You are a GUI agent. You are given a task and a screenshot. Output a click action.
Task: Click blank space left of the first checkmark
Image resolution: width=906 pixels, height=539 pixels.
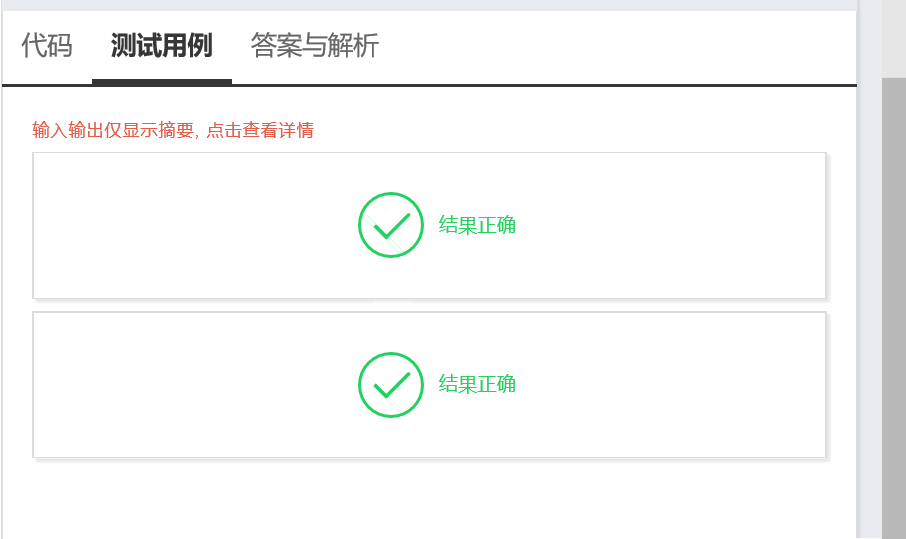tap(200, 225)
